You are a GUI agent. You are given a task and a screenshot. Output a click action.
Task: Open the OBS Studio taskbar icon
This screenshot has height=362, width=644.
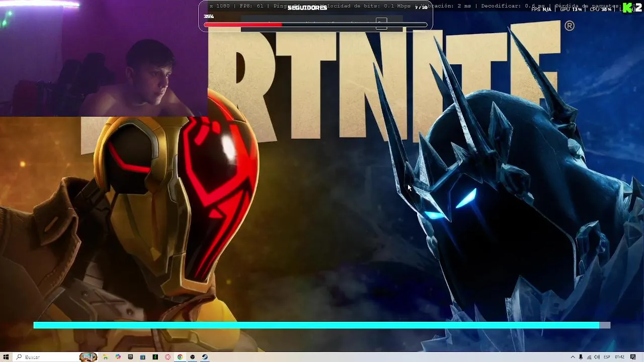click(192, 357)
